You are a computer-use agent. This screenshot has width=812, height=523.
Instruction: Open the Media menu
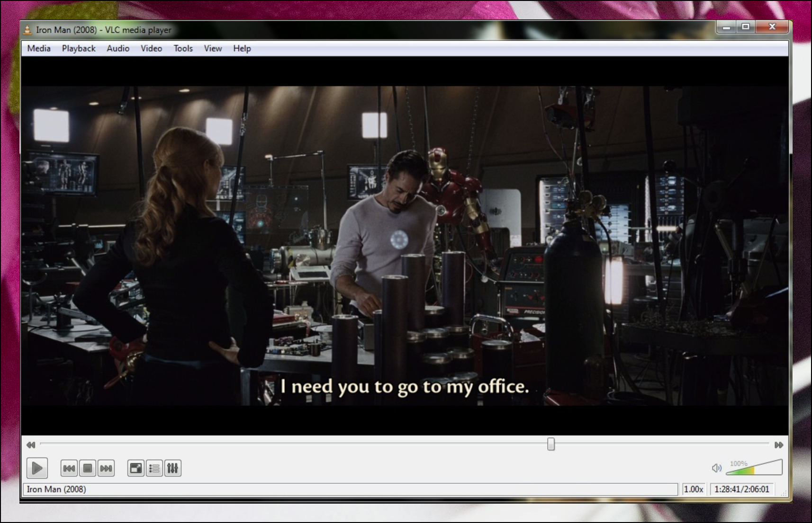click(x=39, y=48)
